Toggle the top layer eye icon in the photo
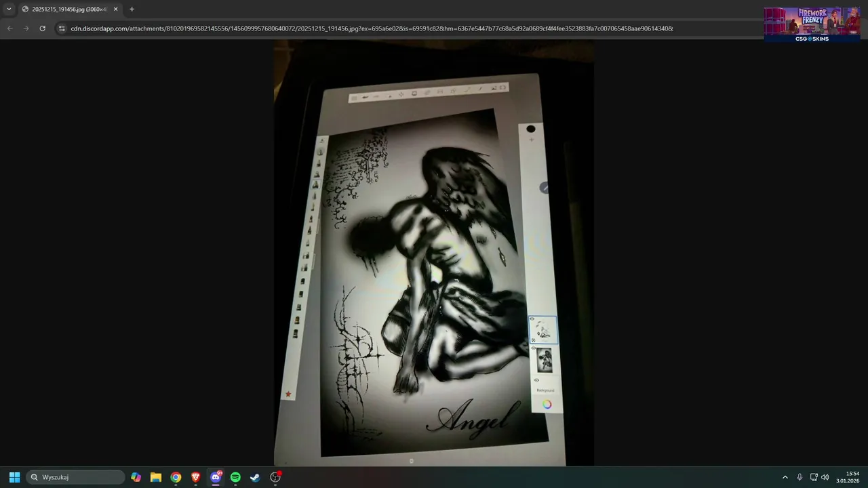 coord(532,319)
